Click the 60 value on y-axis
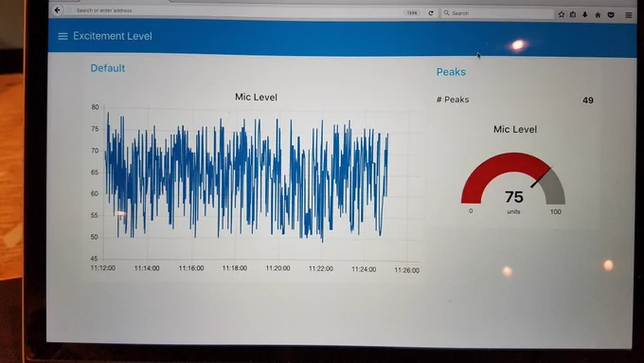The image size is (644, 363). click(95, 193)
